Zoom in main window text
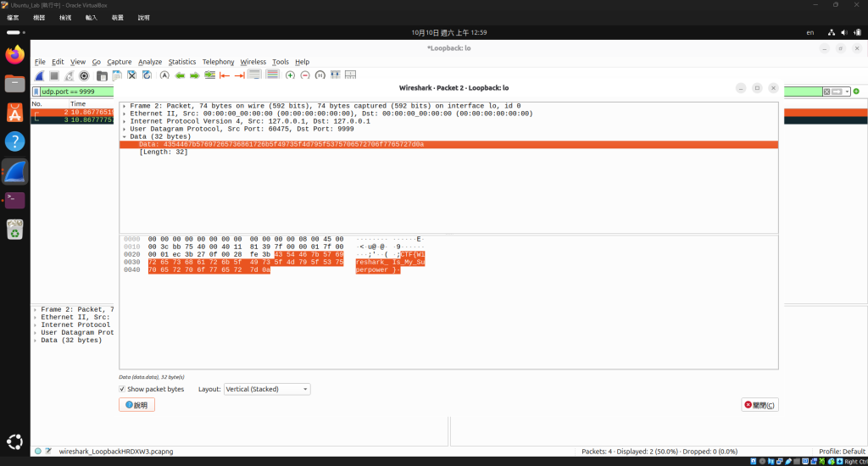 tap(290, 75)
